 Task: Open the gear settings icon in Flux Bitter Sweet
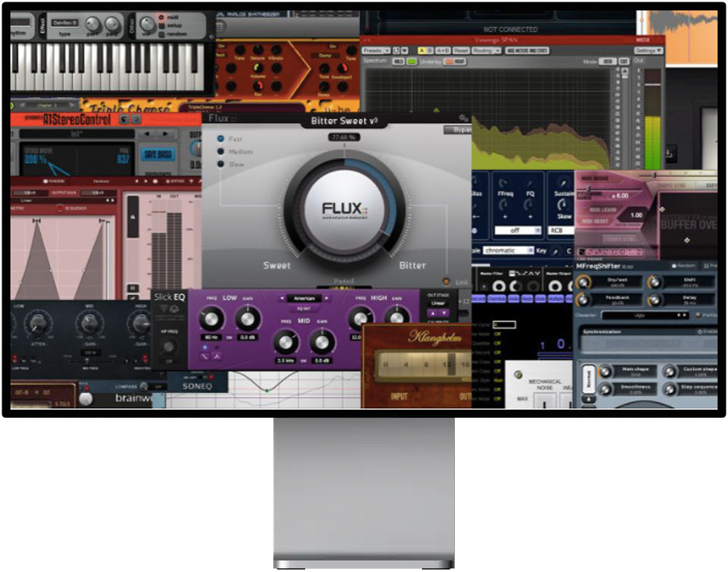463,118
